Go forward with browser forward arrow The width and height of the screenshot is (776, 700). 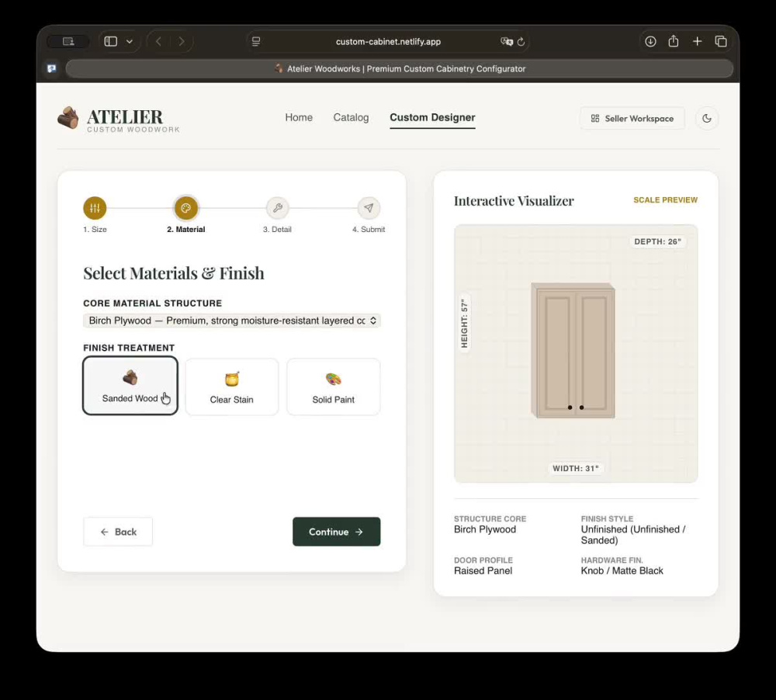(x=182, y=42)
